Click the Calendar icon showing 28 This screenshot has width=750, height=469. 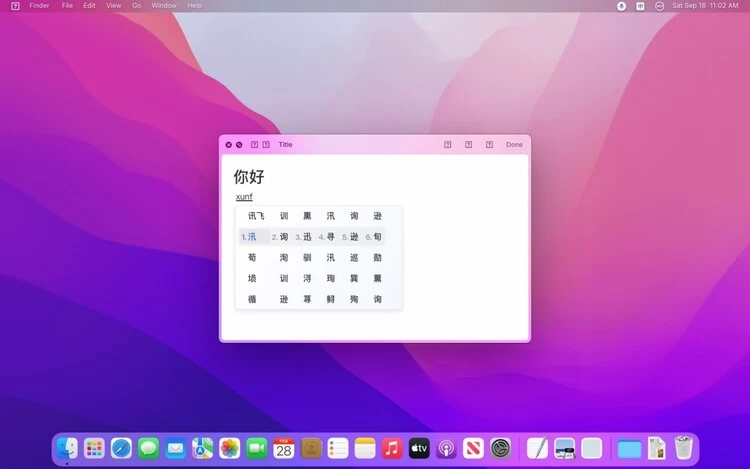tap(284, 448)
